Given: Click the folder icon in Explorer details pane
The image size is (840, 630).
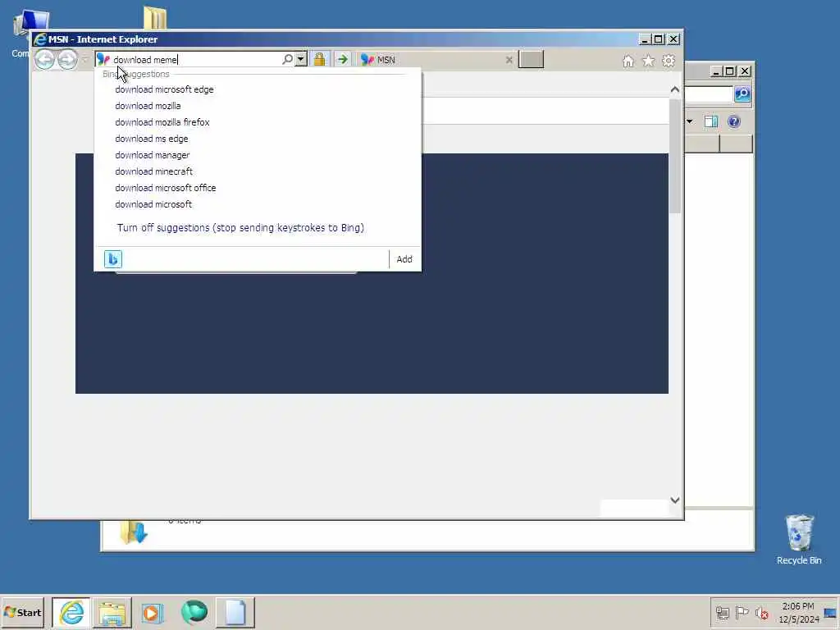Looking at the screenshot, I should [x=133, y=533].
